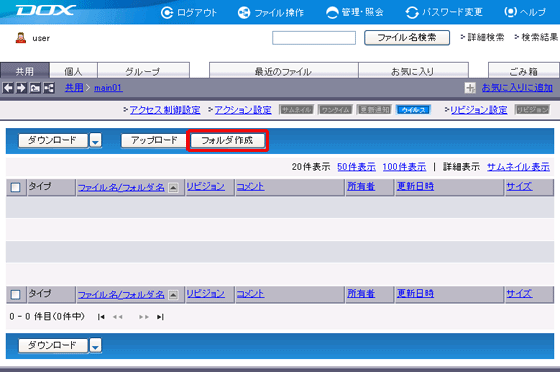Open パスワード変更 in the top menu

click(x=444, y=12)
